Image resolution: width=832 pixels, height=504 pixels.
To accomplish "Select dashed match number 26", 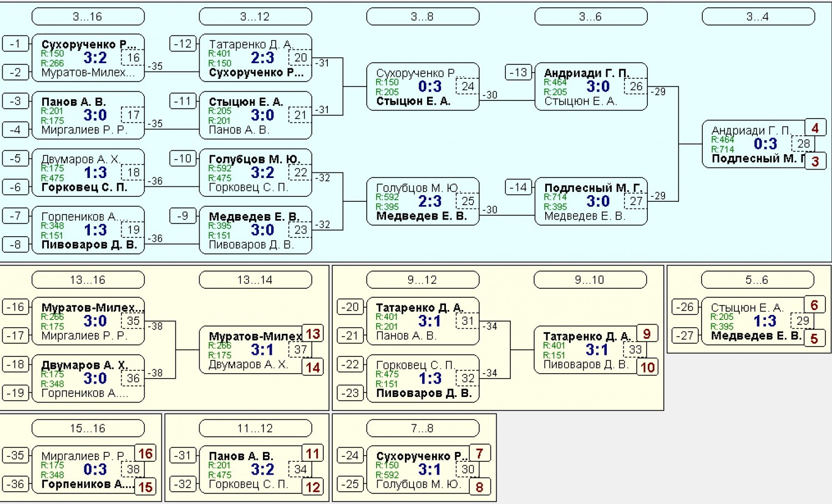I will point(636,86).
